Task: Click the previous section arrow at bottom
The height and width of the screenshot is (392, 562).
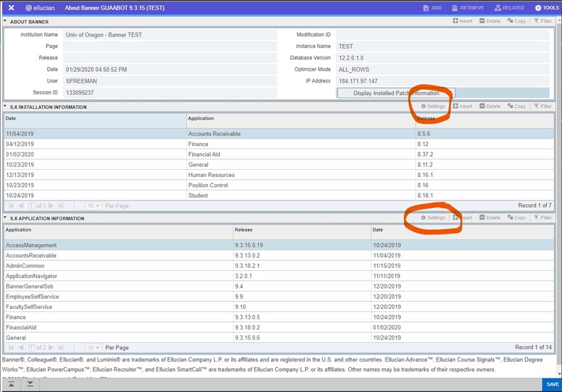Action: 11,384
